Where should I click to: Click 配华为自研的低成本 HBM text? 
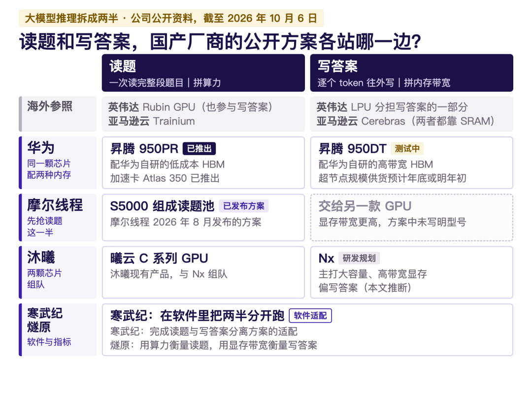pos(167,165)
